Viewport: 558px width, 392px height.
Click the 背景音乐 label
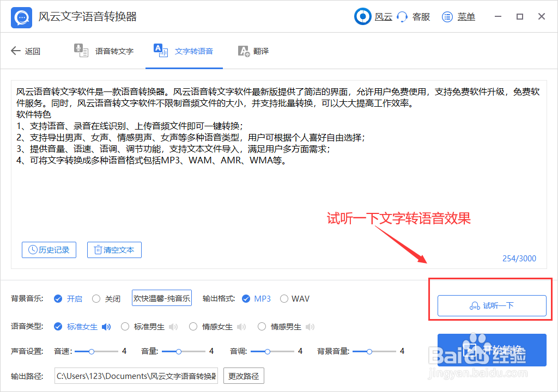[x=27, y=298]
